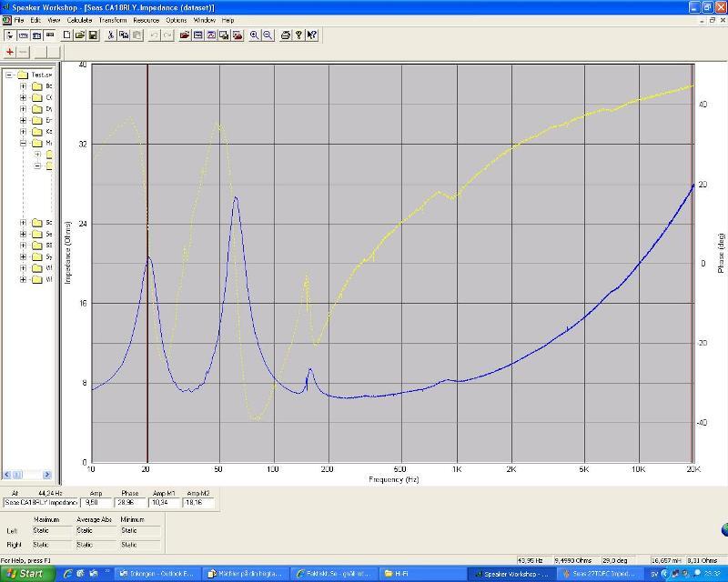Click the context help arrow-question icon

(x=311, y=35)
